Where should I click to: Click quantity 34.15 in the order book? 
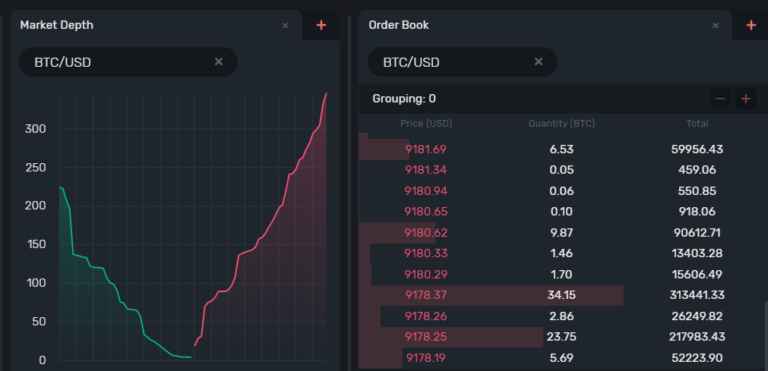(x=561, y=295)
